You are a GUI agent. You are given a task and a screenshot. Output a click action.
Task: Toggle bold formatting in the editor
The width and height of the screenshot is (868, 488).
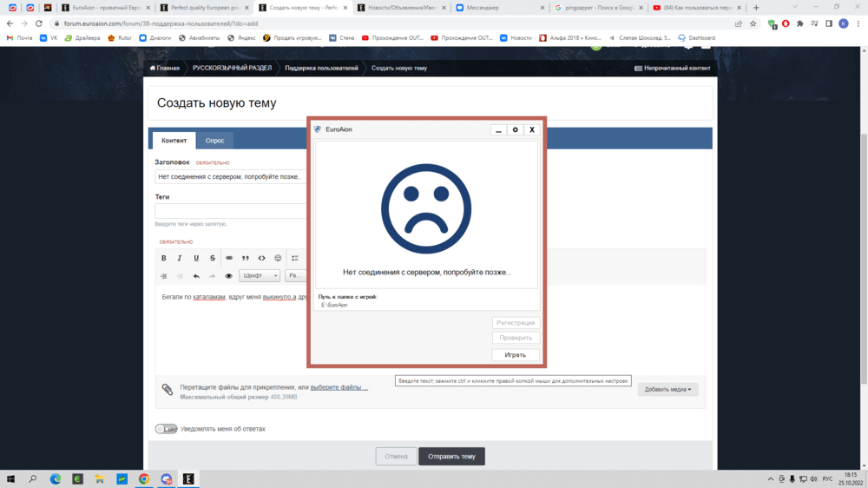[164, 258]
